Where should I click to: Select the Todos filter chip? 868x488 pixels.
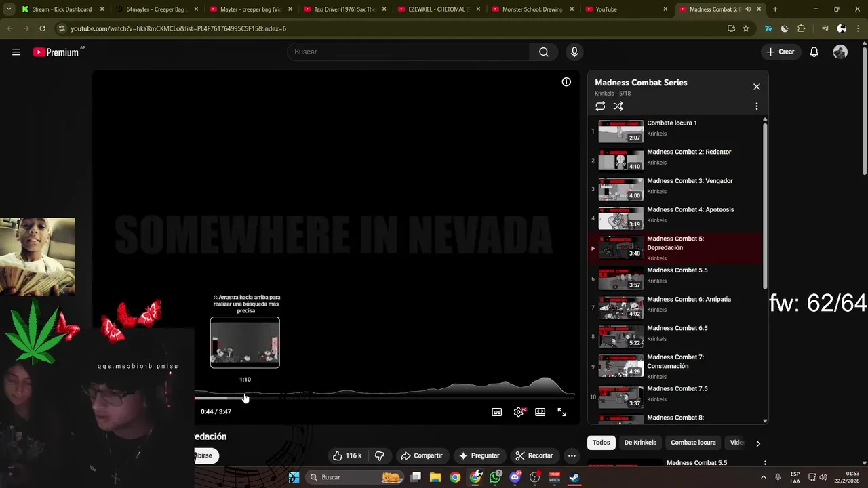[x=601, y=443]
